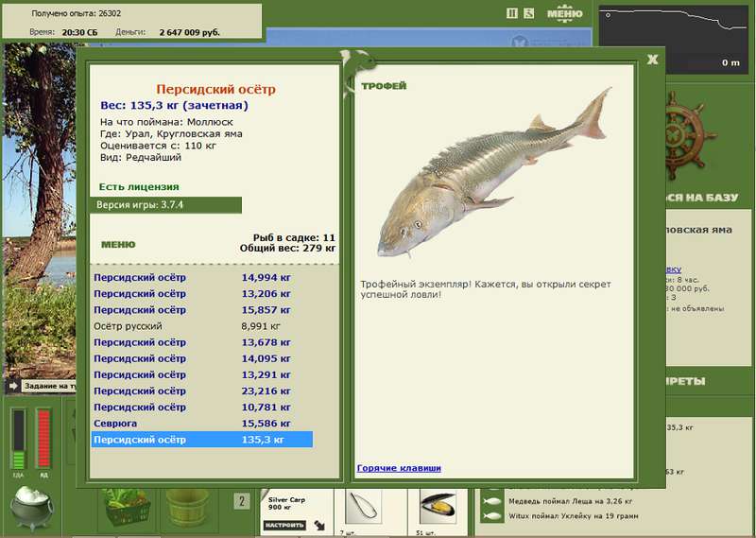756x538 pixels.
Task: Click the mussel bait slot
Action: click(x=438, y=507)
